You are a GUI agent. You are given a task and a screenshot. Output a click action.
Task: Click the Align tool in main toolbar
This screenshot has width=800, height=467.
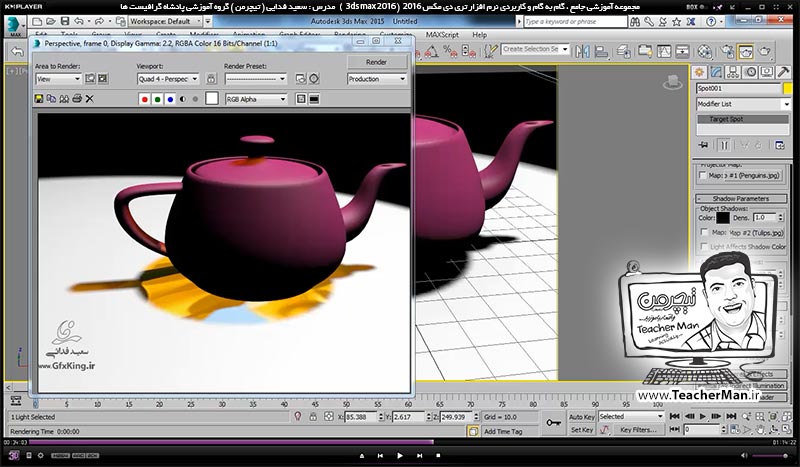[602, 51]
